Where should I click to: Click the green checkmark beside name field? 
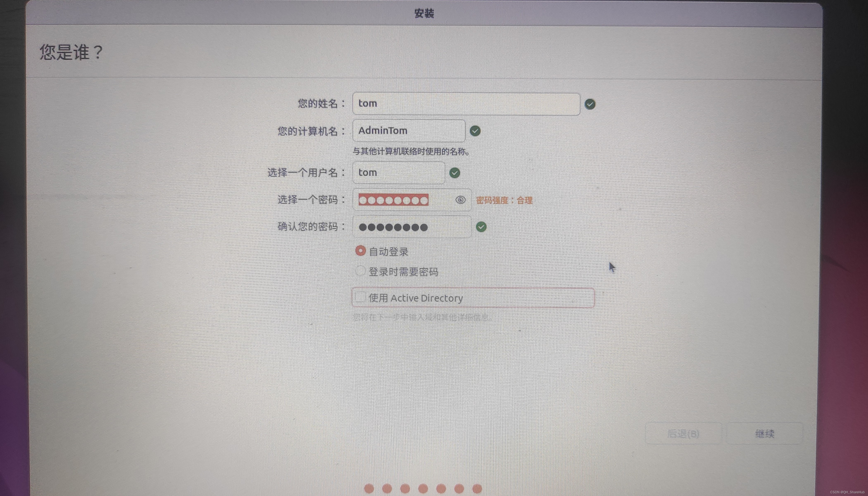coord(590,104)
